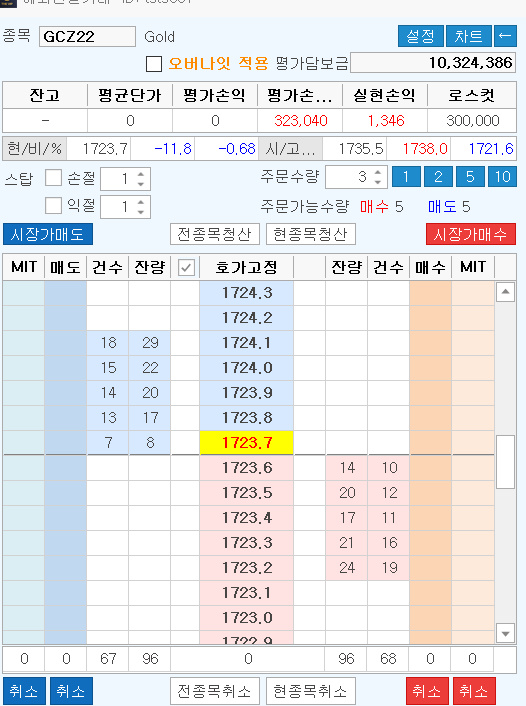The width and height of the screenshot is (526, 706).
Task: Open the 설정 settings button
Action: click(x=421, y=36)
